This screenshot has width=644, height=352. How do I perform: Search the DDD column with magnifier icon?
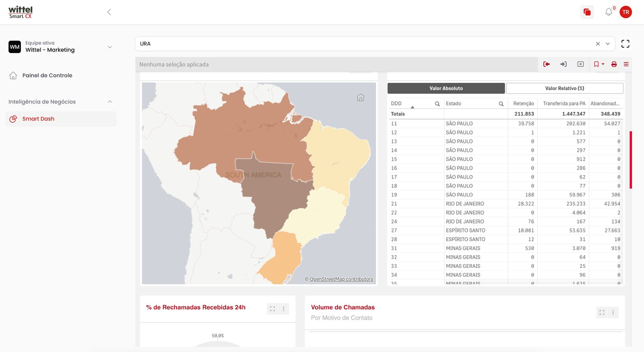(437, 104)
